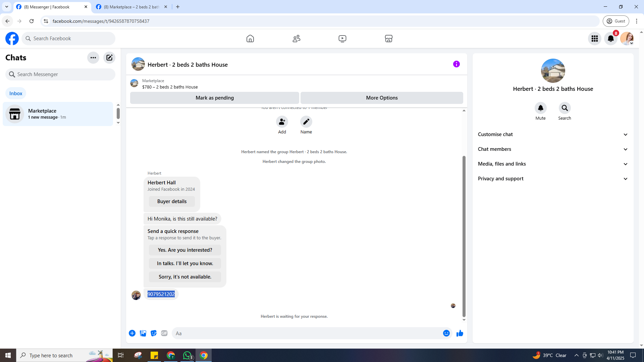
Task: Send quick reply 'Yes. Are you interested?'
Action: (x=185, y=250)
